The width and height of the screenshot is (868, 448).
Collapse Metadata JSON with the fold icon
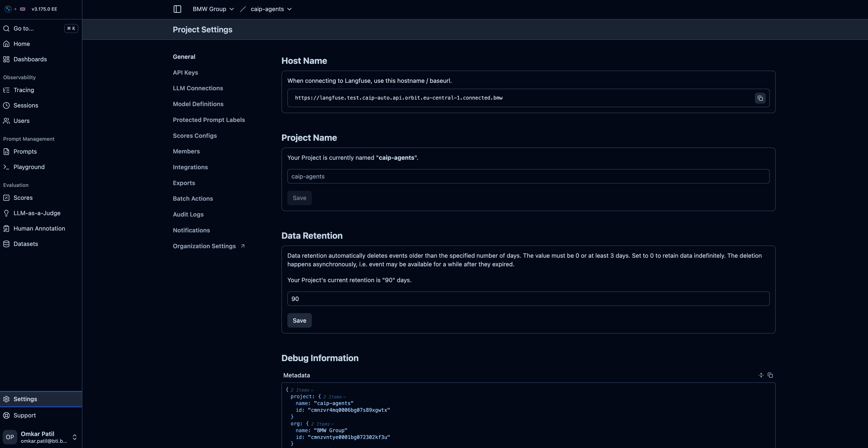pos(761,375)
